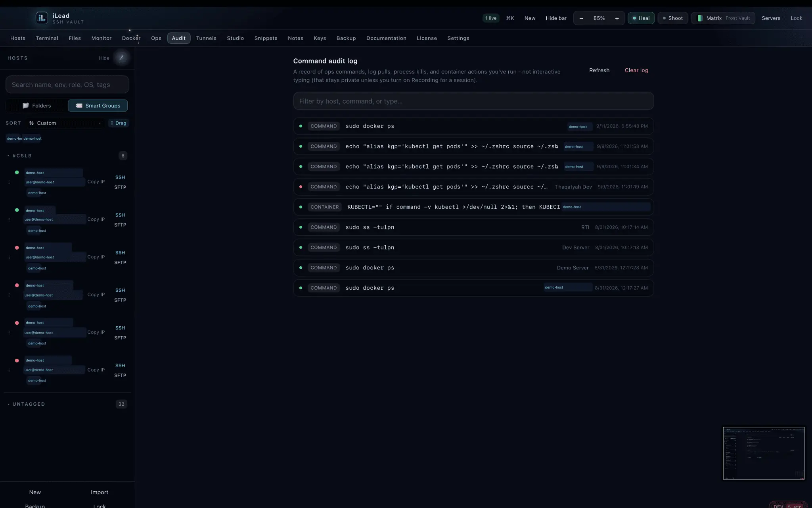The width and height of the screenshot is (812, 508).
Task: Click the Clear log button
Action: pos(636,70)
